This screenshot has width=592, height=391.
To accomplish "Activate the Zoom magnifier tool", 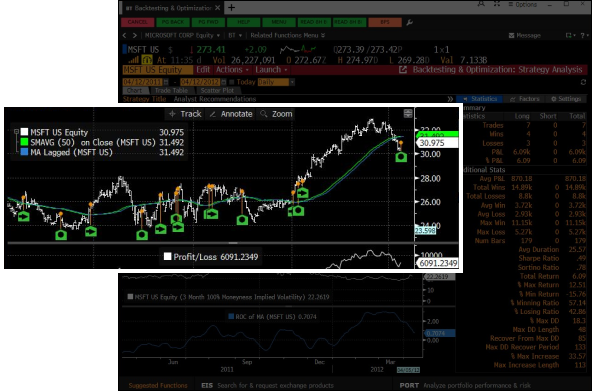I will tap(276, 114).
